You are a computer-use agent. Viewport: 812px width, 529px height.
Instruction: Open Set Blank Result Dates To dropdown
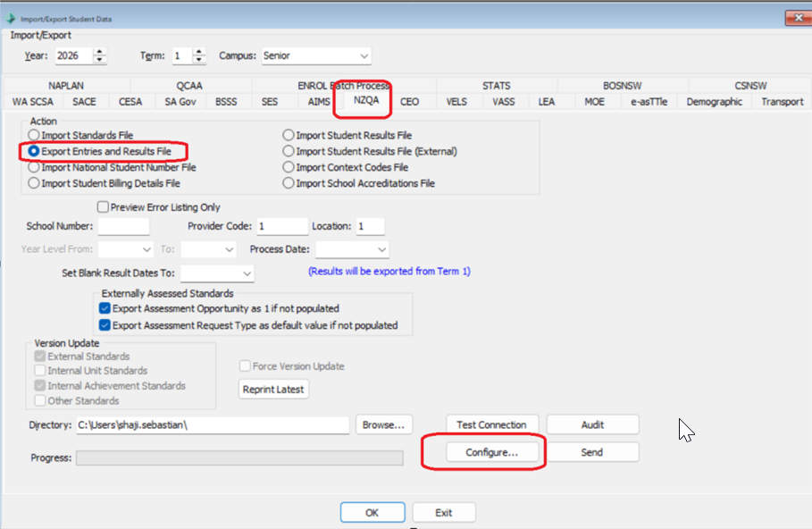(x=247, y=273)
